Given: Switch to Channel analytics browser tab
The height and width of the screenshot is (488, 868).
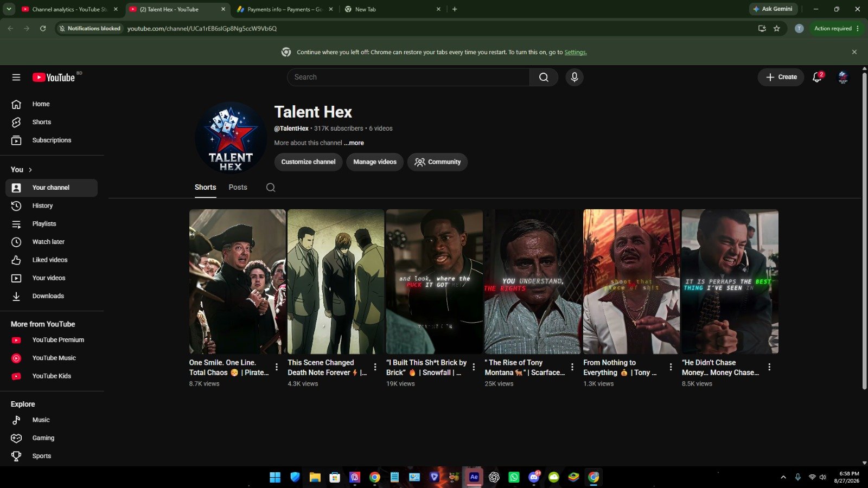Looking at the screenshot, I should coord(69,9).
